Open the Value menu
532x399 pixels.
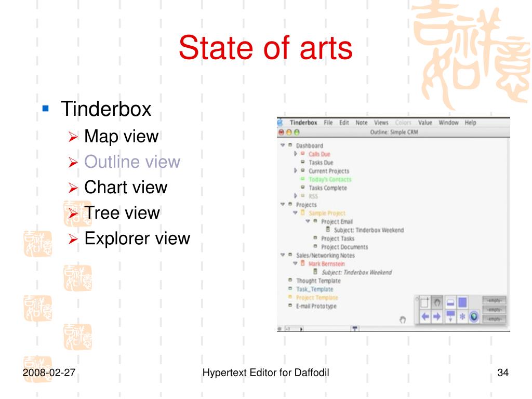click(425, 123)
